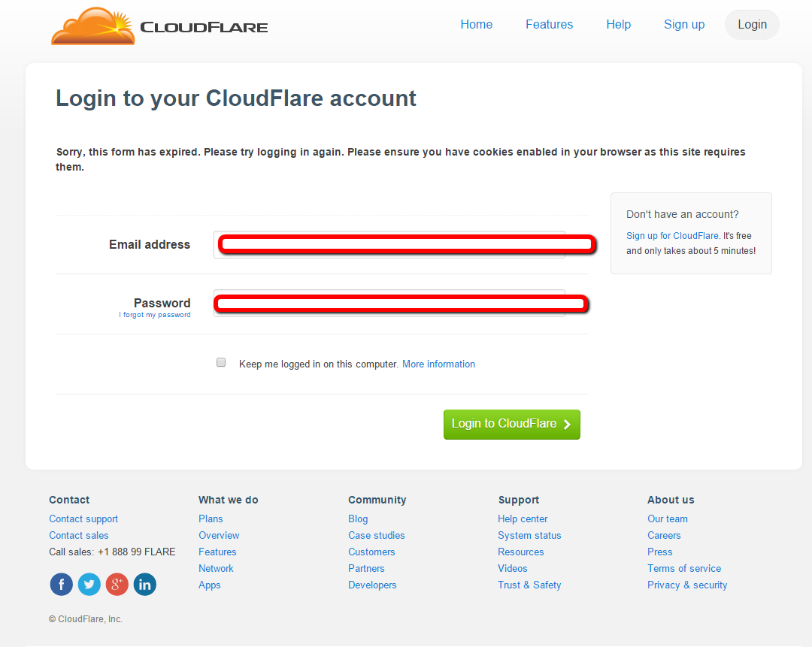Open the Trust & Safety link

[x=529, y=585]
